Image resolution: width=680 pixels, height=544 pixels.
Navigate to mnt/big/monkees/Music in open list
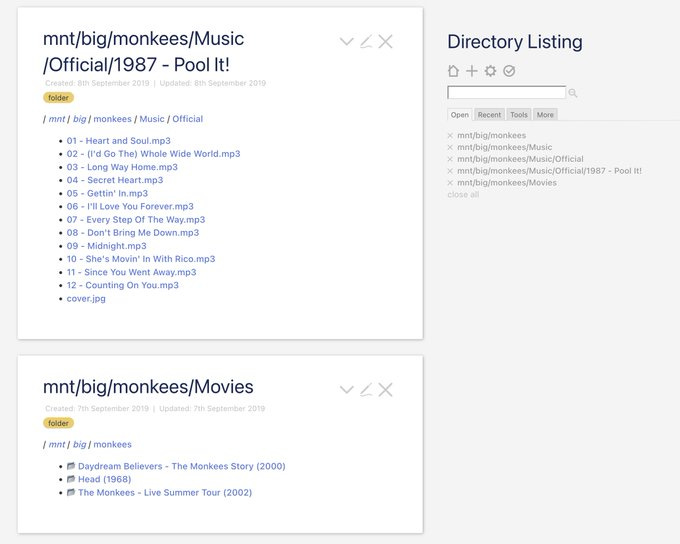(505, 147)
